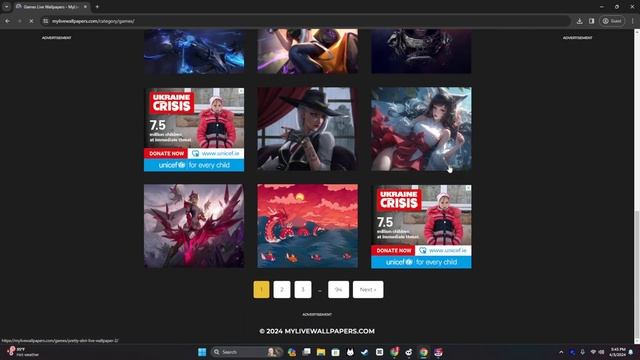Open the fox-eared girl wallpaper thumbnail
The image size is (640, 360).
[x=421, y=129]
